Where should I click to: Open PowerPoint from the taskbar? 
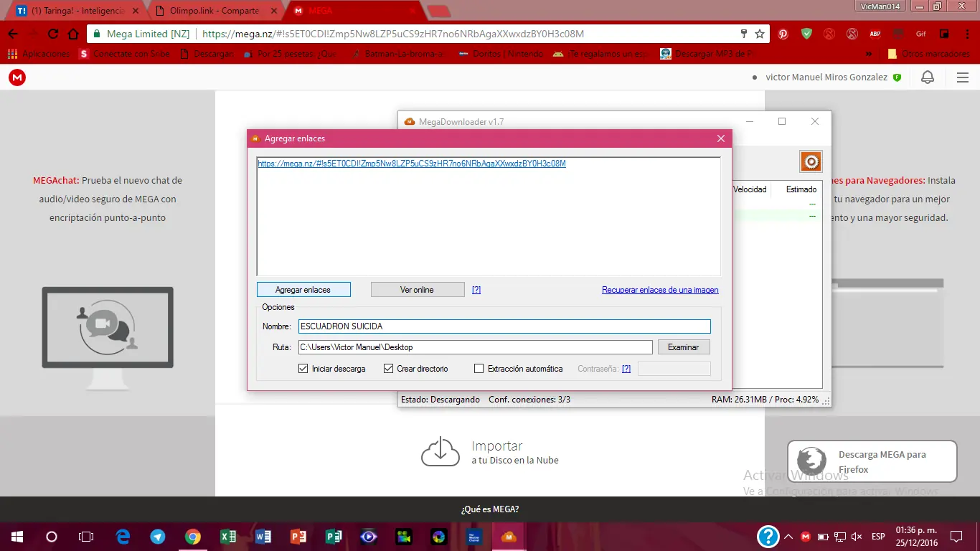tap(298, 536)
